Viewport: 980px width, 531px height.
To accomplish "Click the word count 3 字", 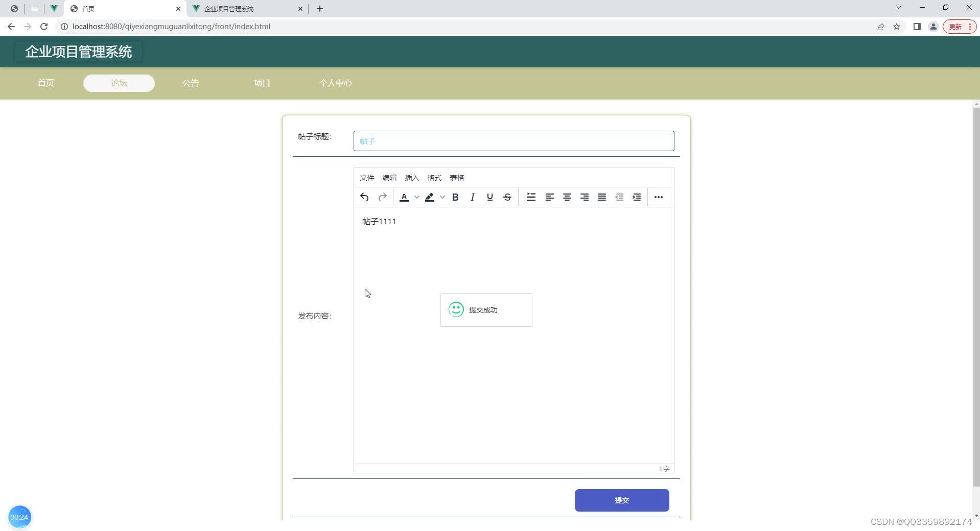I will coord(664,469).
